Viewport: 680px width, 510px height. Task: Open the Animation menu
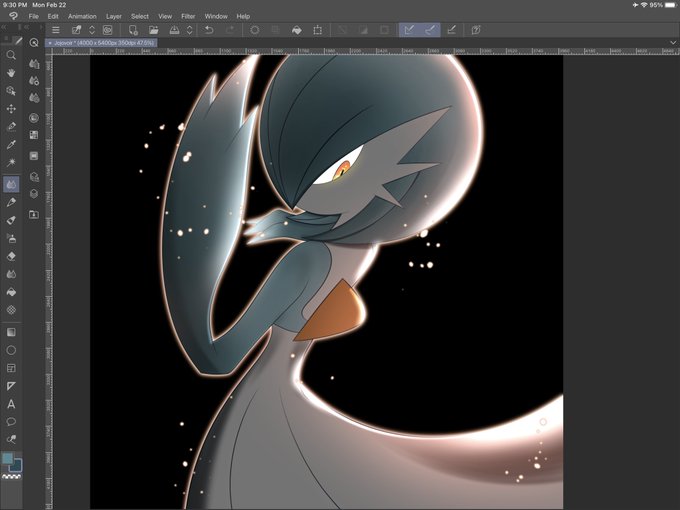pos(82,16)
